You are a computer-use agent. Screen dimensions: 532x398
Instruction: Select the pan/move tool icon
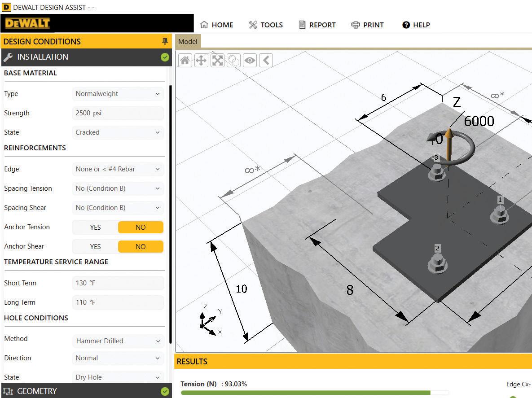(201, 61)
